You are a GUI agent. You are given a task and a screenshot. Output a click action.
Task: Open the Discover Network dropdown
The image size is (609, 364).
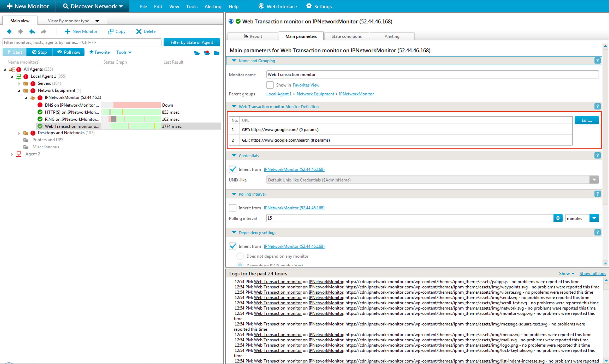tap(93, 6)
